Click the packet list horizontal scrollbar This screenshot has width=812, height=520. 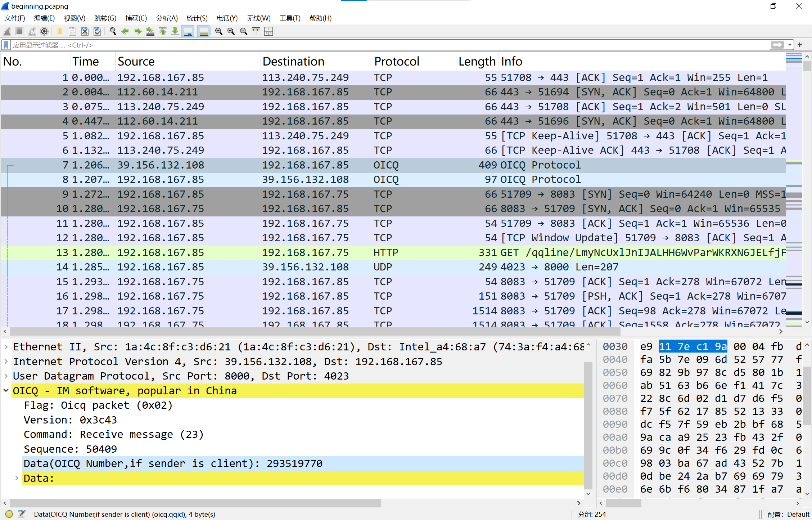point(393,331)
